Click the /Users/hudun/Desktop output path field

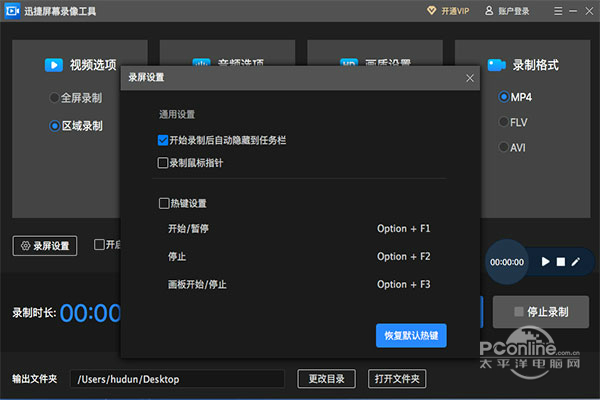point(177,379)
